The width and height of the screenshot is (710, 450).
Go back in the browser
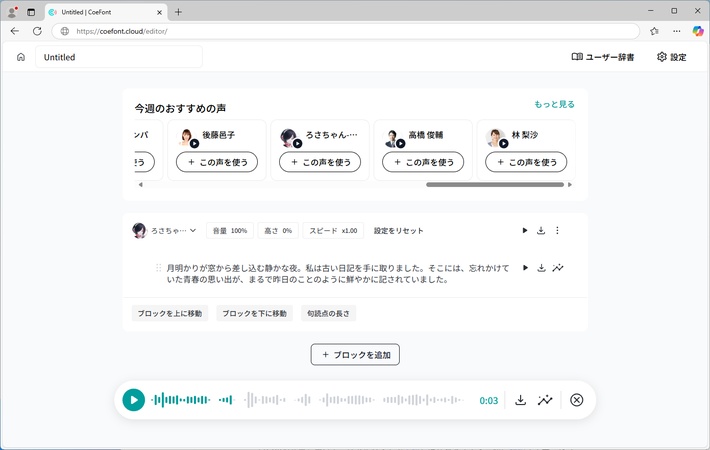point(14,31)
